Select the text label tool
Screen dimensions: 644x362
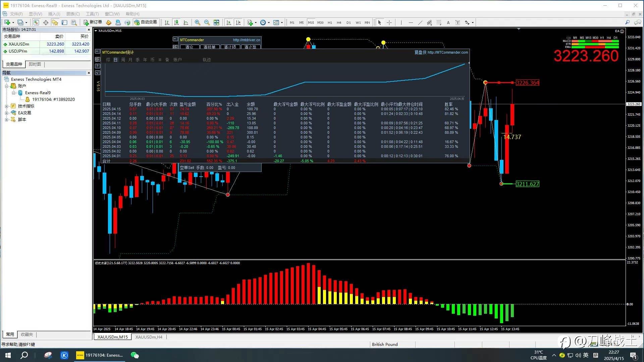(x=448, y=22)
